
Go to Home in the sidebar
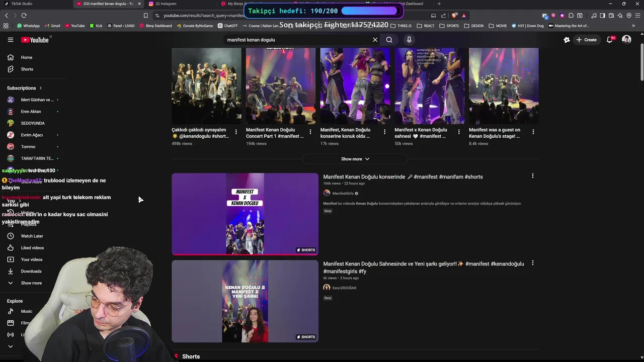(26, 57)
